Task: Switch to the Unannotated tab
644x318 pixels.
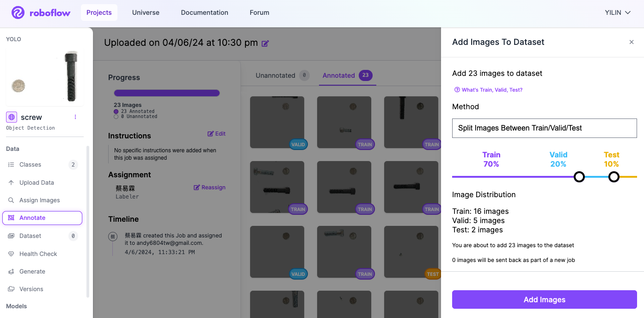Action: (276, 75)
